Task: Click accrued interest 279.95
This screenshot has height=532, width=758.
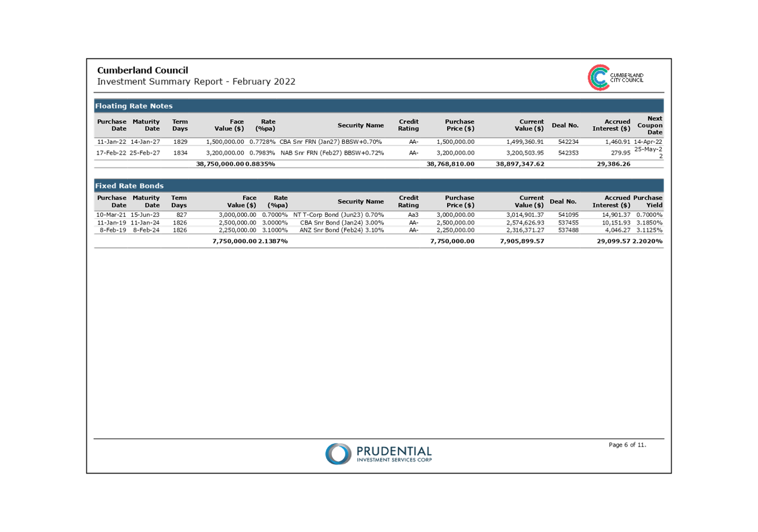Action: point(621,153)
